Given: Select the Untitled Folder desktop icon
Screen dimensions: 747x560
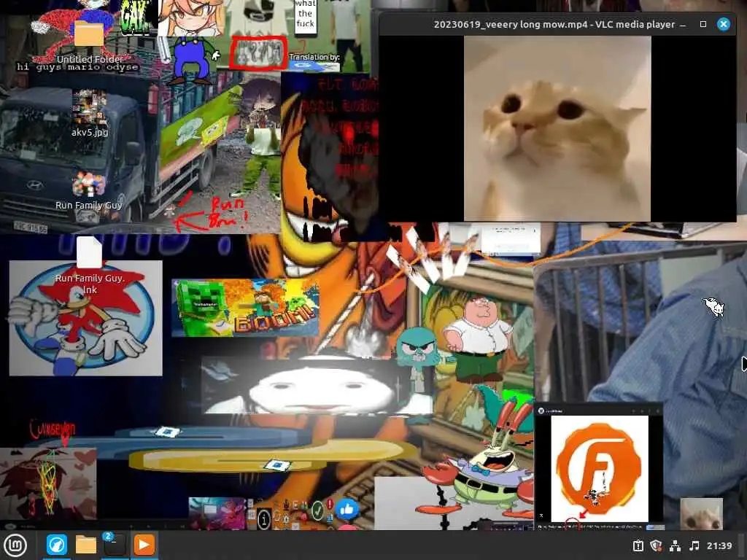Looking at the screenshot, I should [90, 42].
